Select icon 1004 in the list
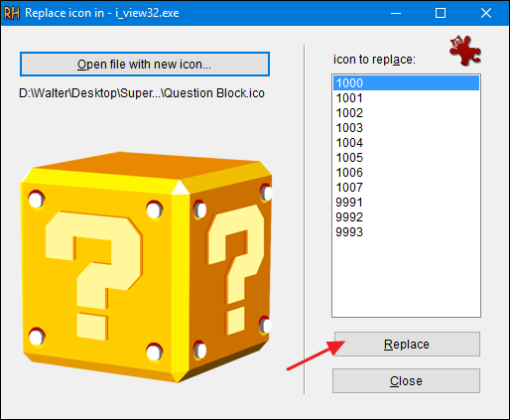Image resolution: width=510 pixels, height=420 pixels. click(x=406, y=143)
